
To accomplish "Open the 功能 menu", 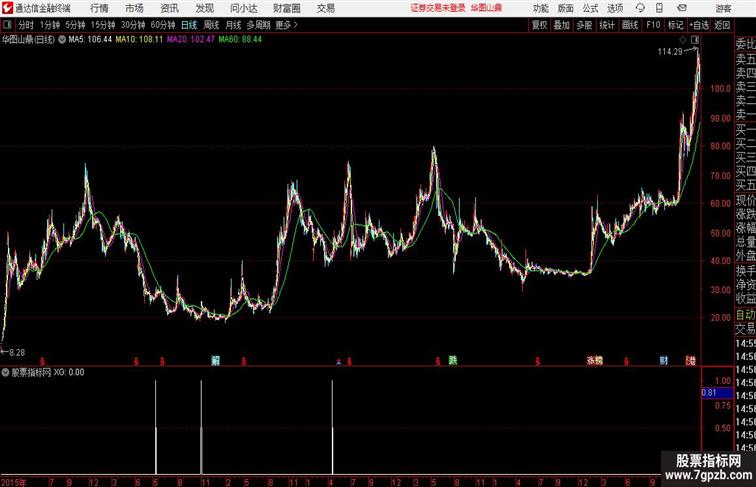I will click(x=540, y=8).
